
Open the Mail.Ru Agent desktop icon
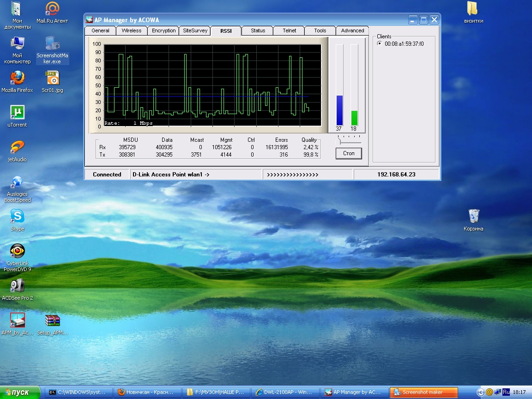(52, 9)
